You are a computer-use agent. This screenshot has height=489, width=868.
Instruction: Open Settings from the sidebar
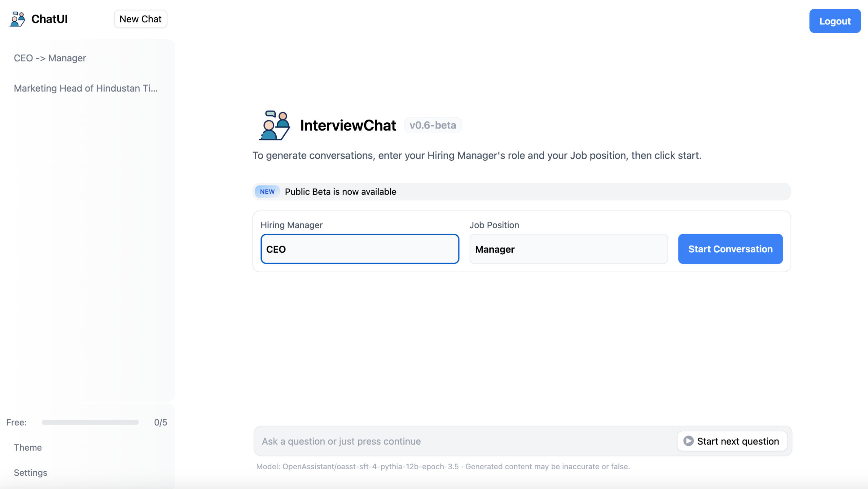pos(31,472)
